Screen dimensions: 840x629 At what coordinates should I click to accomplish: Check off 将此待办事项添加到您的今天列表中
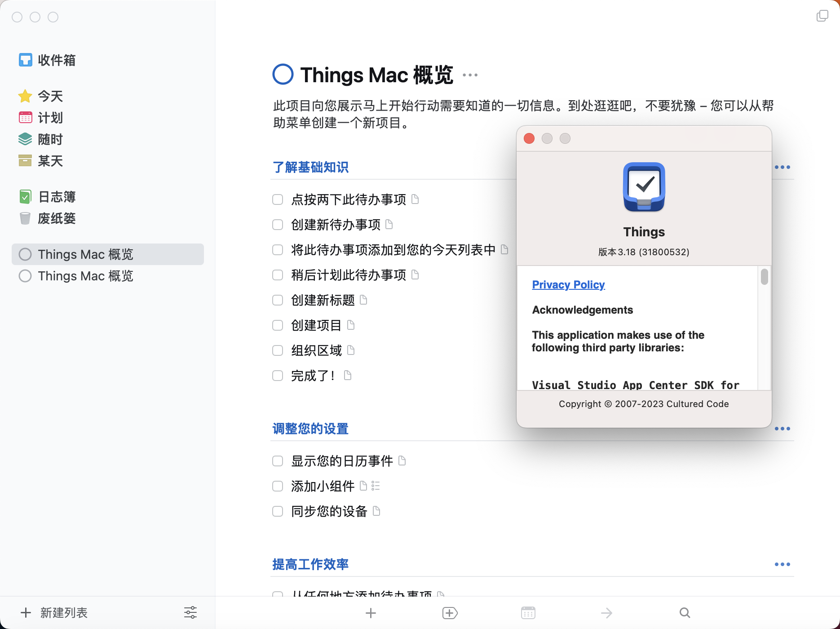tap(278, 250)
